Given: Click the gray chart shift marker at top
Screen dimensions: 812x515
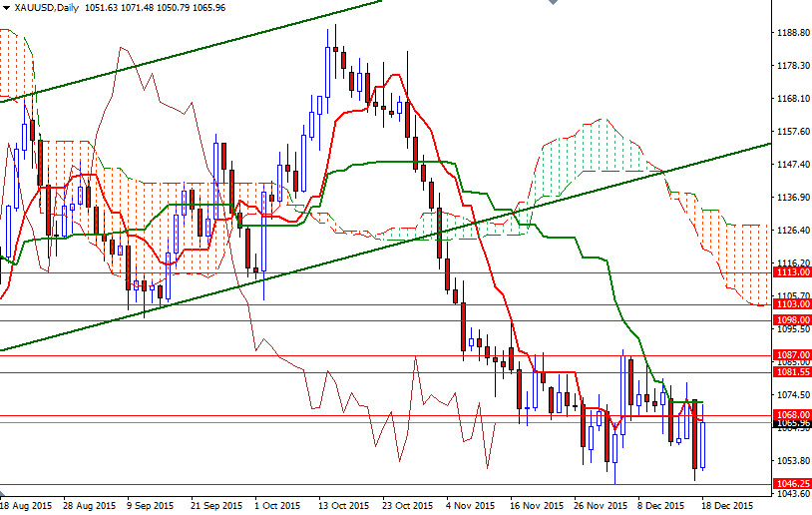Looking at the screenshot, I should tap(554, 4).
